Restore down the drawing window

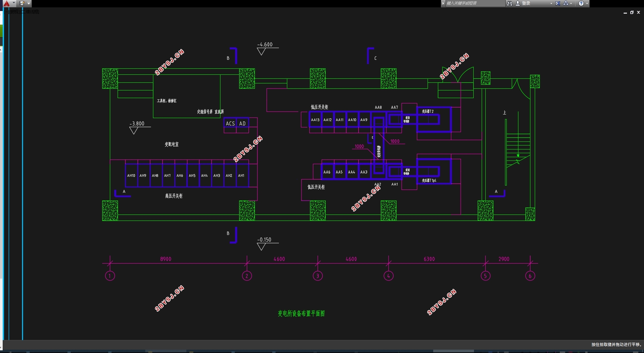coord(632,12)
